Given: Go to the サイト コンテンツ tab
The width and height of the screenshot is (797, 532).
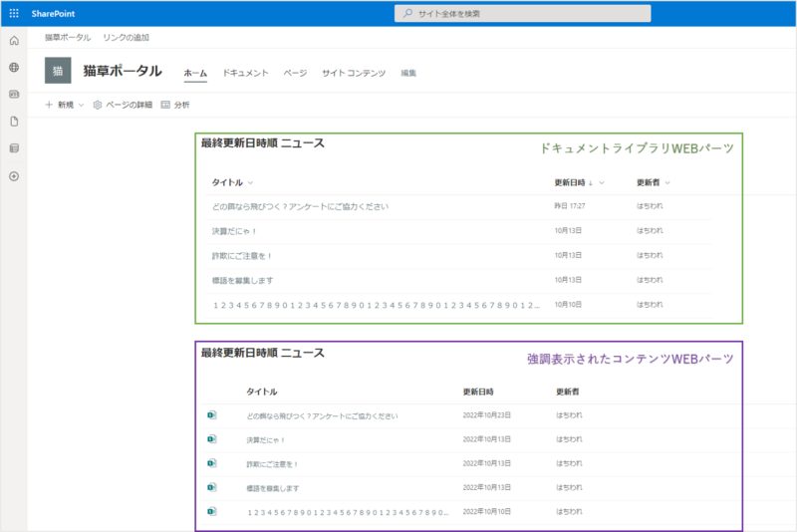Looking at the screenshot, I should coord(353,74).
